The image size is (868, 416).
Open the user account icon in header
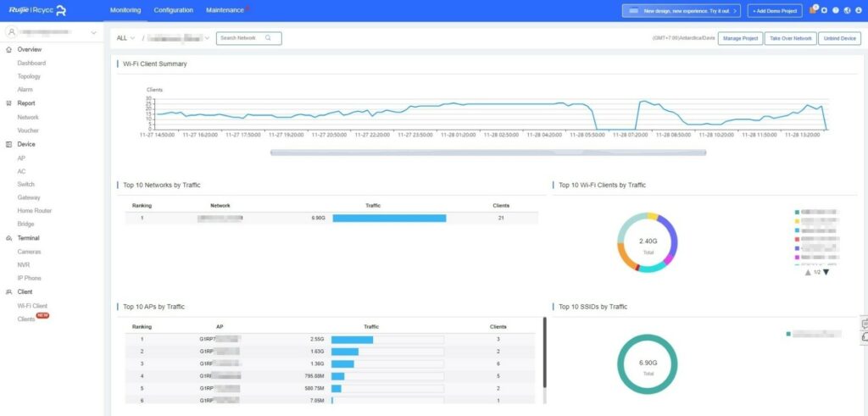click(x=859, y=10)
